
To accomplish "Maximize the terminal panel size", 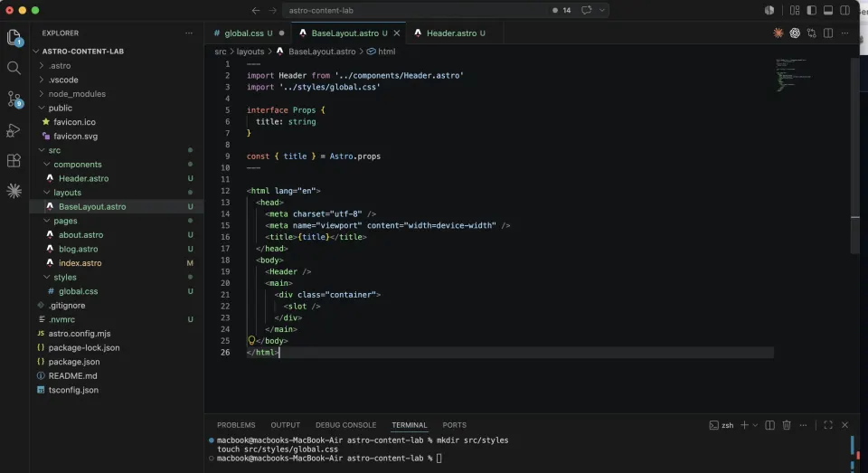I will (828, 425).
